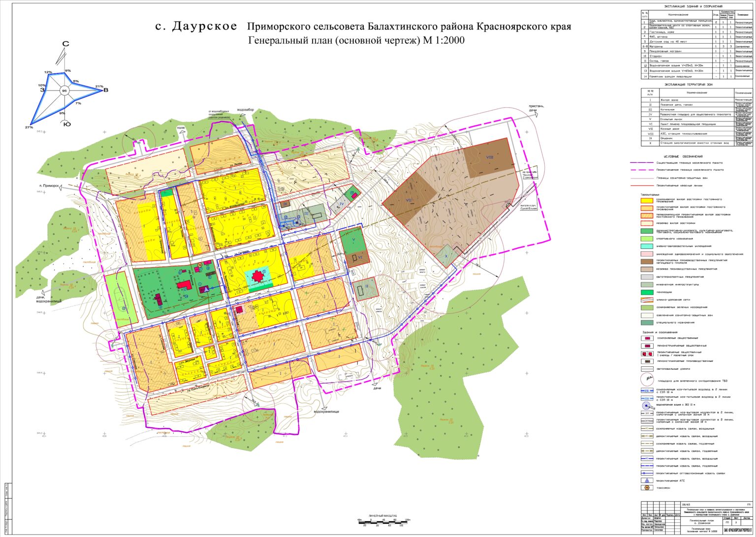Click zone label 'VII' on the map
The image size is (756, 537).
coord(409,200)
